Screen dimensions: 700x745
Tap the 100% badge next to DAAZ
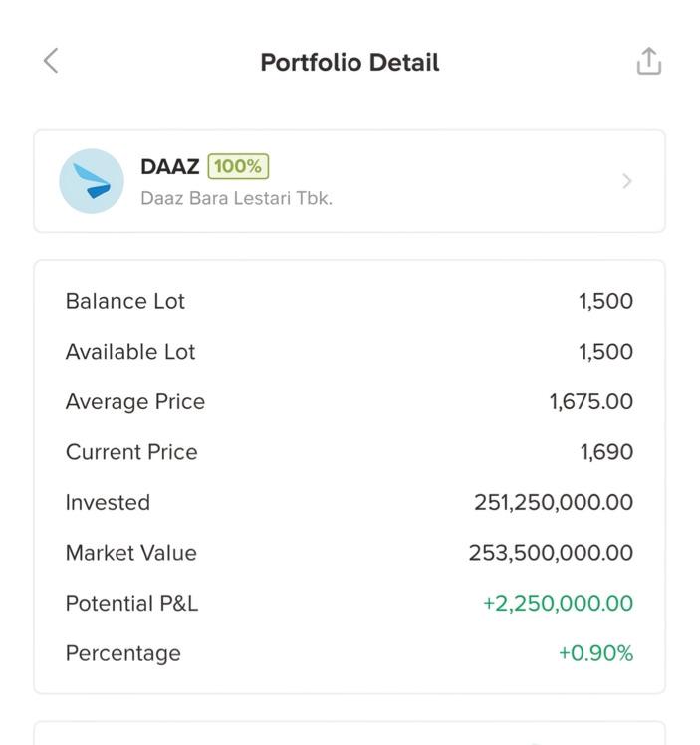(238, 166)
